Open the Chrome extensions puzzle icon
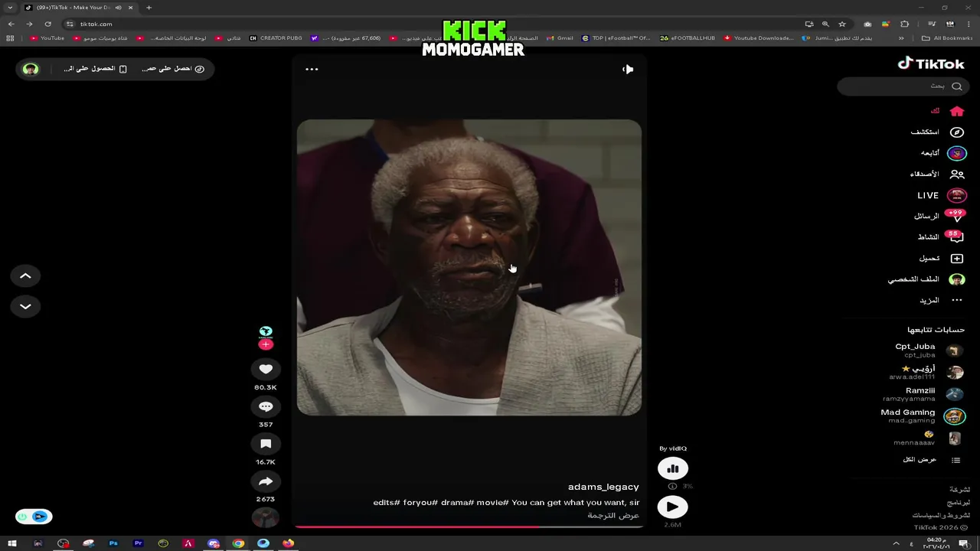980x551 pixels. 904,24
